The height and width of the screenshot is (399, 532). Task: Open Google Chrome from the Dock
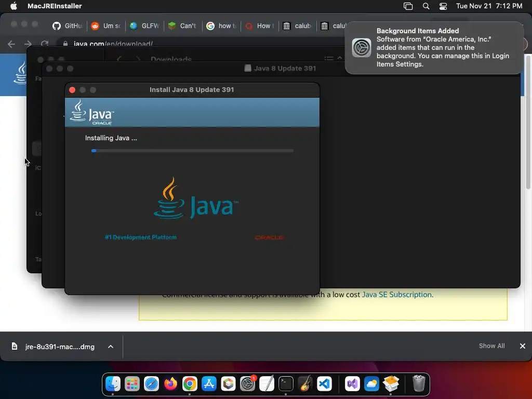(x=190, y=384)
